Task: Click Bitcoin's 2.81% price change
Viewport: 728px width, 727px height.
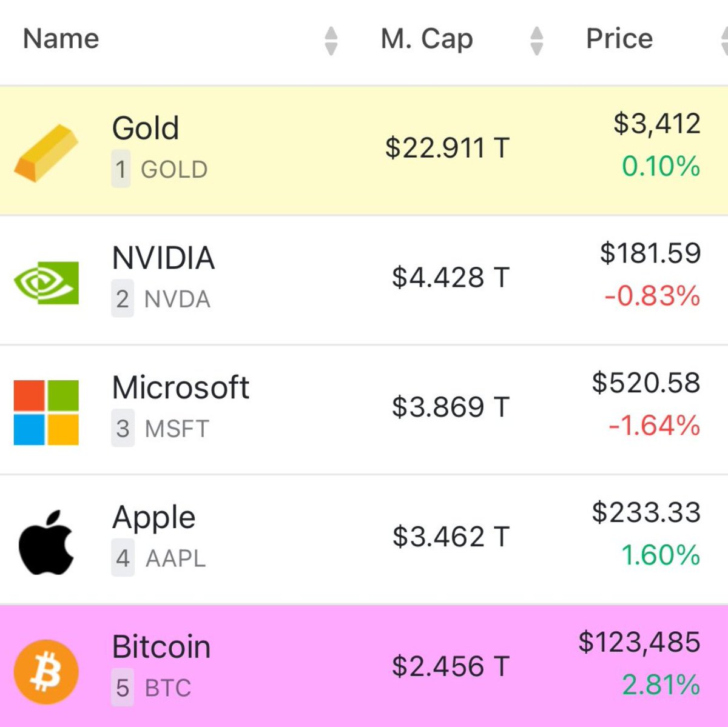Action: coord(661,685)
